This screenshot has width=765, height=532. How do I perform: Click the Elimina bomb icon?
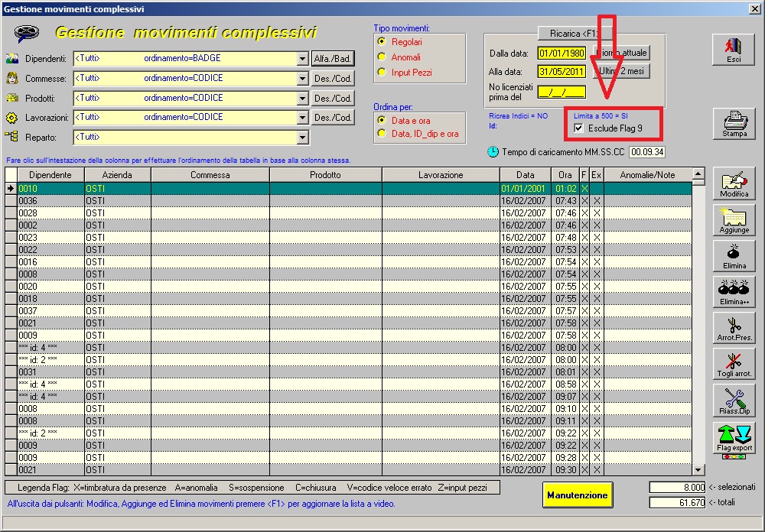tap(734, 255)
